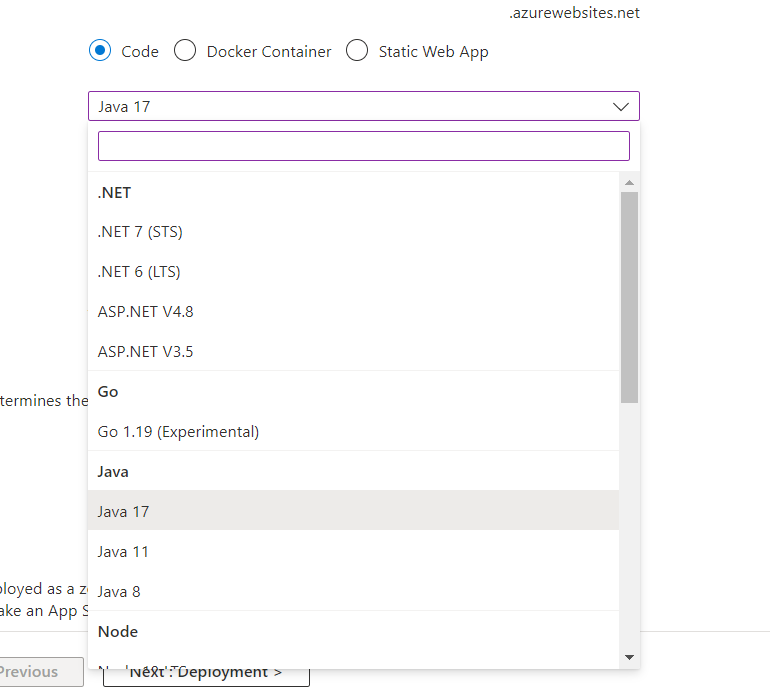Choose the Static Web App radio option

357,50
